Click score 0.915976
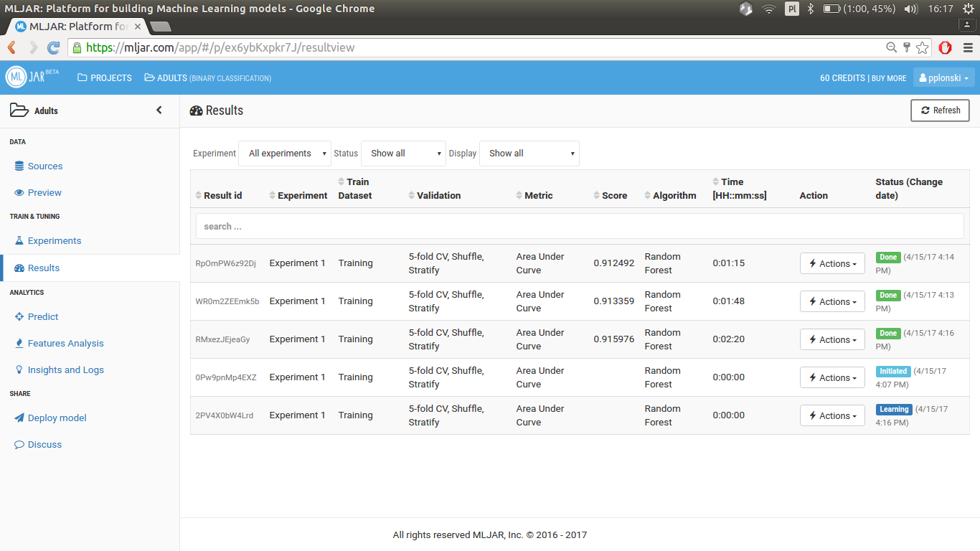This screenshot has width=980, height=551. pos(614,339)
